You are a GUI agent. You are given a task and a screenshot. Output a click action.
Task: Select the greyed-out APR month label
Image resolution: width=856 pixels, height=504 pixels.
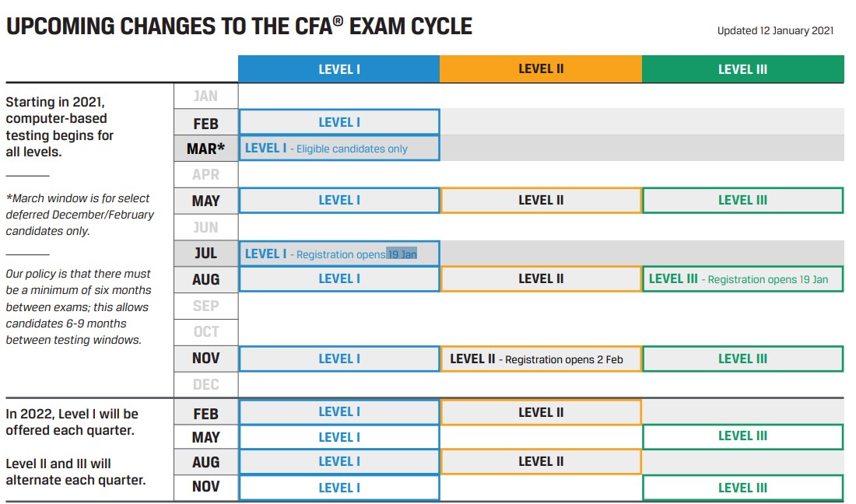[205, 175]
